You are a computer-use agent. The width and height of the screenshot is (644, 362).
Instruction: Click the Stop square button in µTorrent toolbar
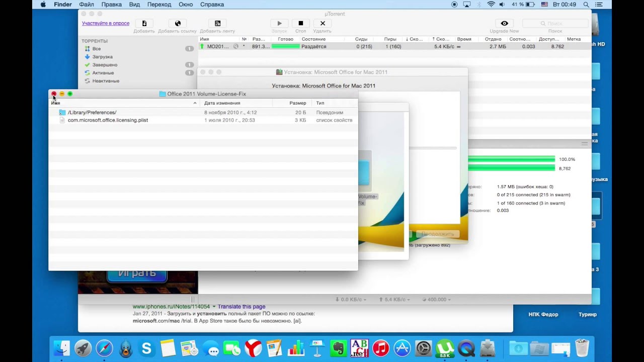pyautogui.click(x=301, y=23)
